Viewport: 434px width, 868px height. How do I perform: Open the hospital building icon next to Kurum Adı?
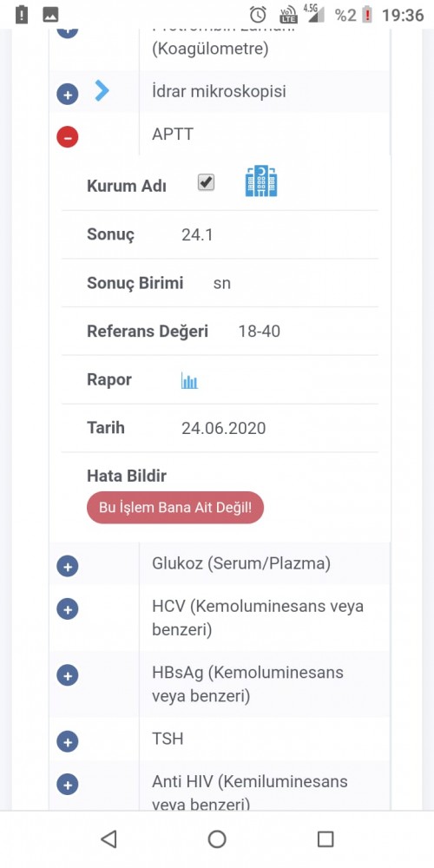click(261, 181)
